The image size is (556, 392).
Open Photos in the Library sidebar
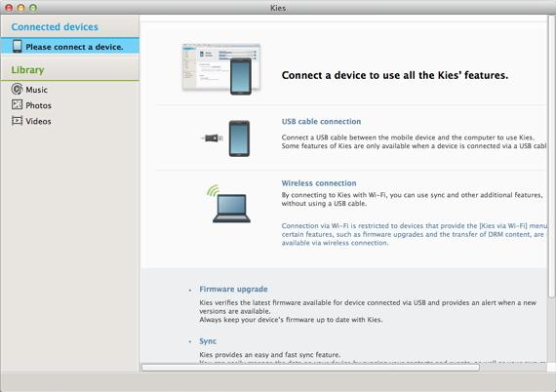pyautogui.click(x=38, y=105)
